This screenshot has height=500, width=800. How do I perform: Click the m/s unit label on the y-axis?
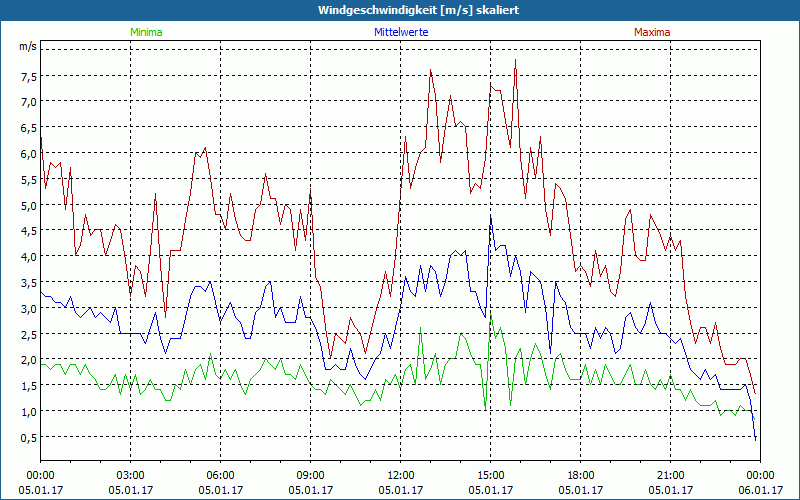(x=28, y=46)
